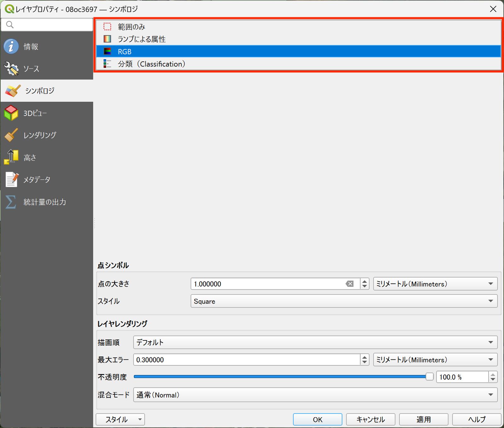Click the 点の大きさ 1.000000 input field
The height and width of the screenshot is (428, 504).
point(276,284)
